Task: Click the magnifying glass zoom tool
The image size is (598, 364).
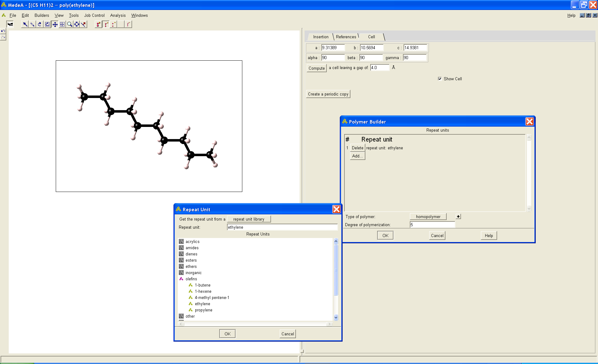Action: pyautogui.click(x=69, y=24)
